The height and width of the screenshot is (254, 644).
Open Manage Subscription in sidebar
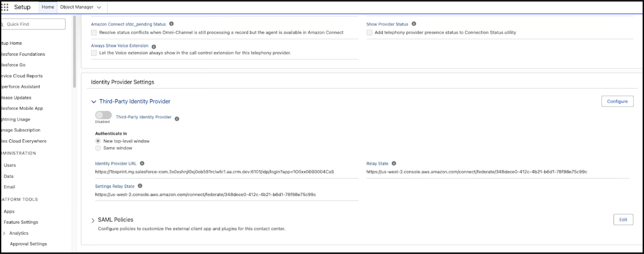(20, 130)
